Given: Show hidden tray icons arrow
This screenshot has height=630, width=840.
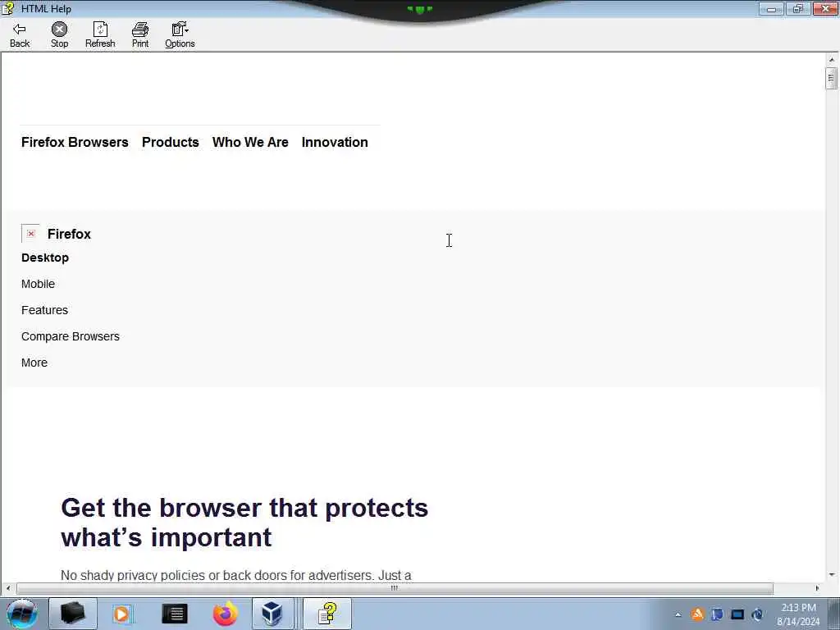Looking at the screenshot, I should tap(678, 614).
